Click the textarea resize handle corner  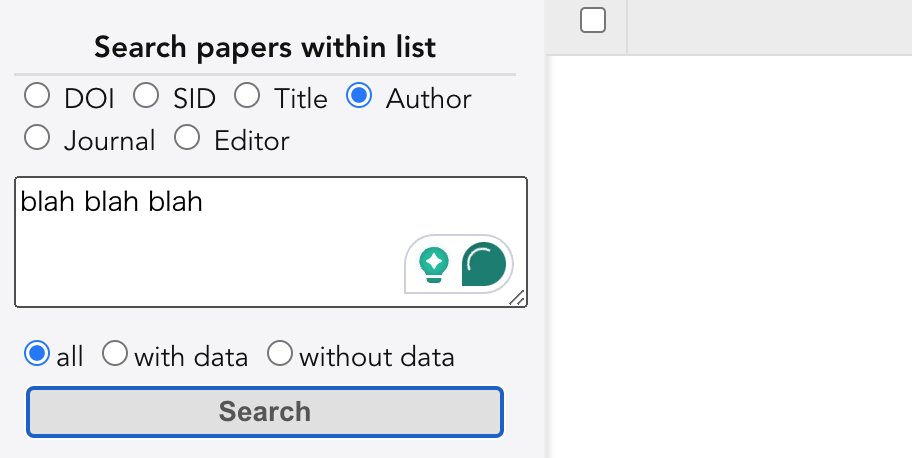(518, 298)
